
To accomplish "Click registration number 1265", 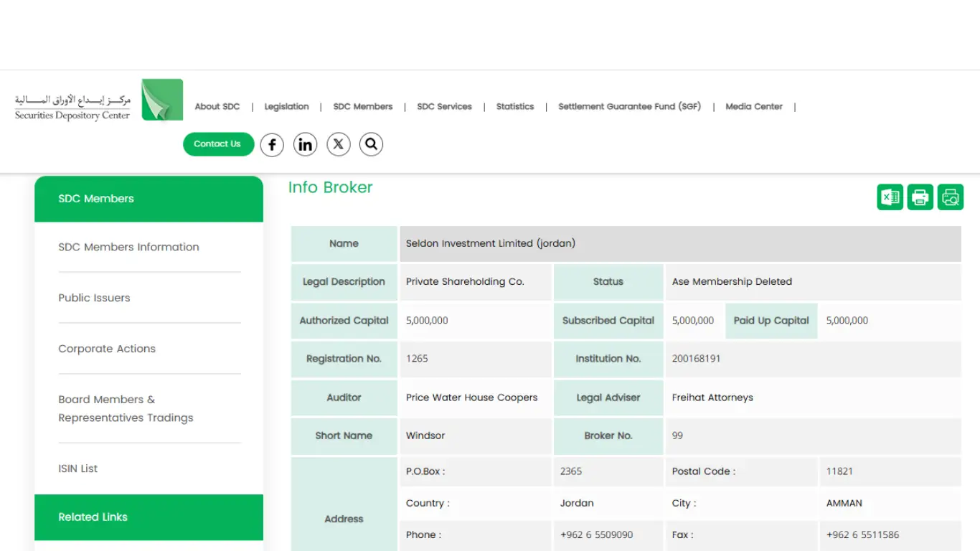I will (417, 359).
